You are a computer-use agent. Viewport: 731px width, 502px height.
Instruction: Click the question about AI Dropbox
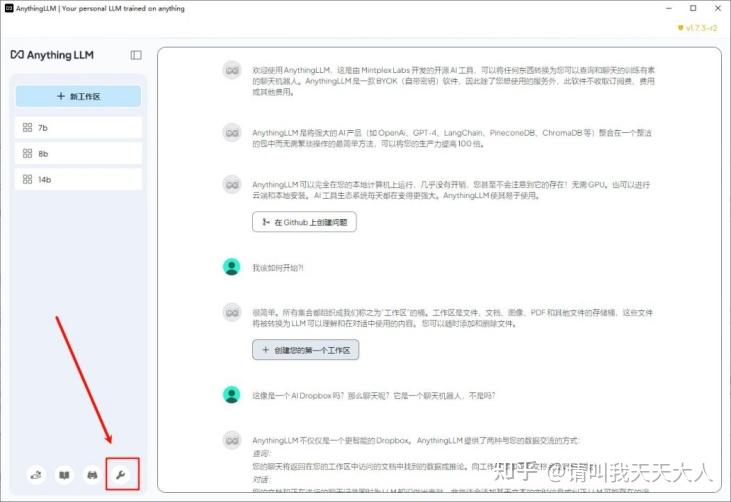click(x=374, y=396)
